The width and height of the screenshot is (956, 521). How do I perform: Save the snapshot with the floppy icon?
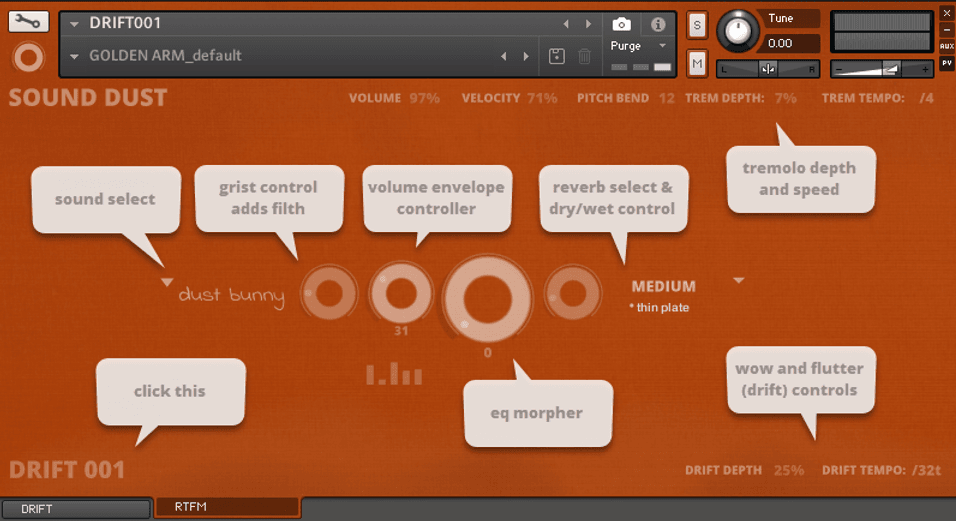point(556,56)
